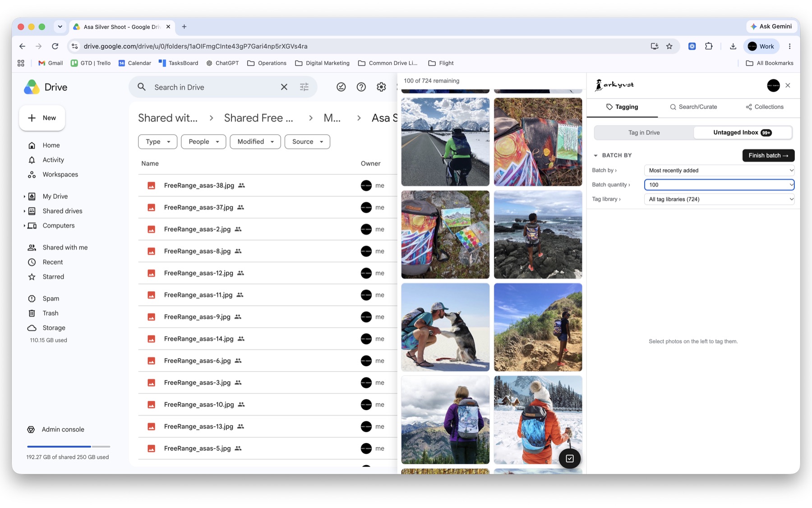Switch to the Search/Curate tab
The image size is (812, 508).
[693, 107]
